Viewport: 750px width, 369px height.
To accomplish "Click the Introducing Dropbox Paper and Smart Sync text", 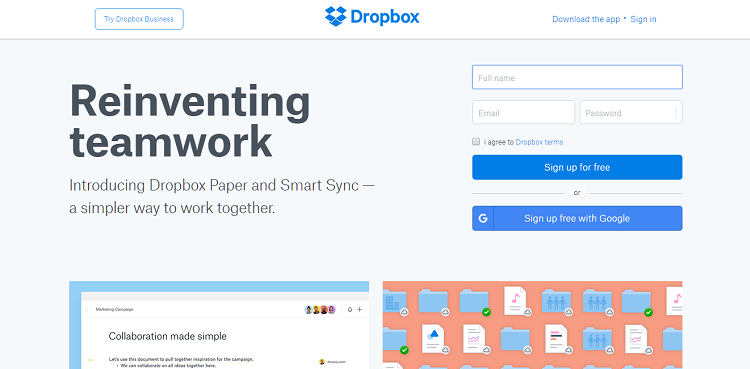I will [222, 197].
